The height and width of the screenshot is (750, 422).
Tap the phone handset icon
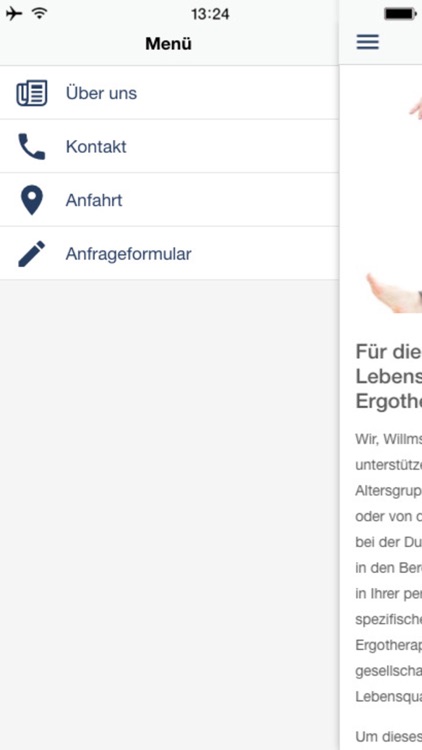[32, 146]
